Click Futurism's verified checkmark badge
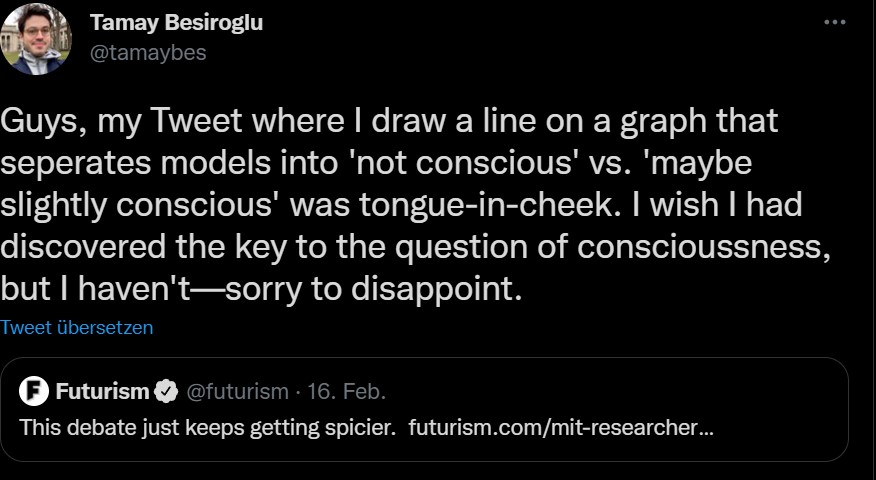 click(x=167, y=390)
